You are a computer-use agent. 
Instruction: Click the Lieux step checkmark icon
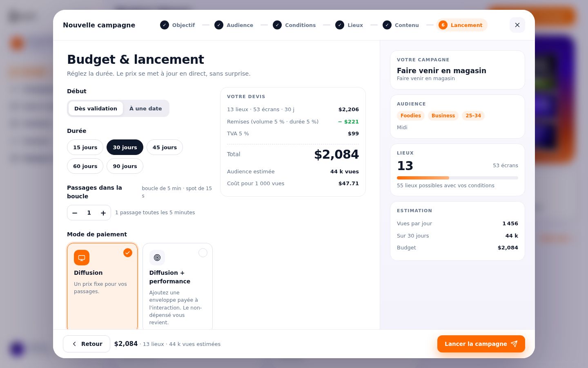(x=340, y=25)
